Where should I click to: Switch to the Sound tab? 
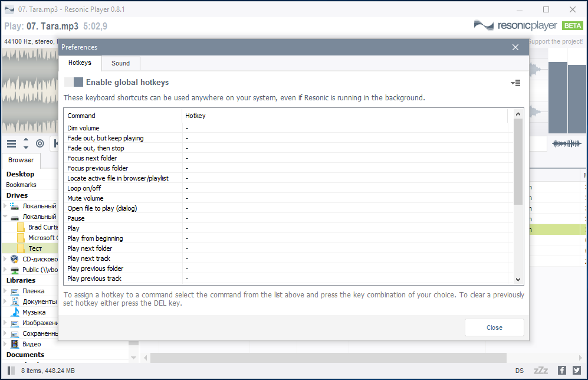pos(120,63)
